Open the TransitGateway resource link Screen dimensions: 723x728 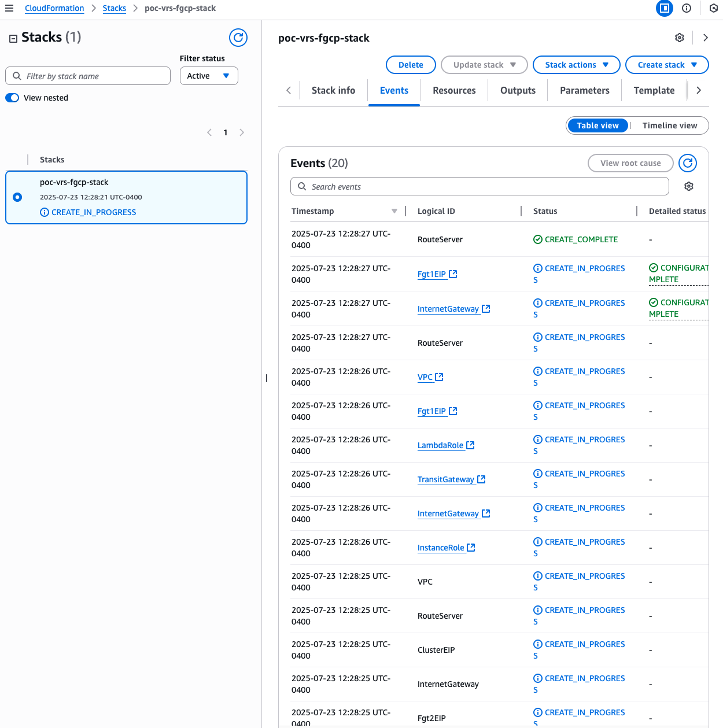(x=446, y=479)
